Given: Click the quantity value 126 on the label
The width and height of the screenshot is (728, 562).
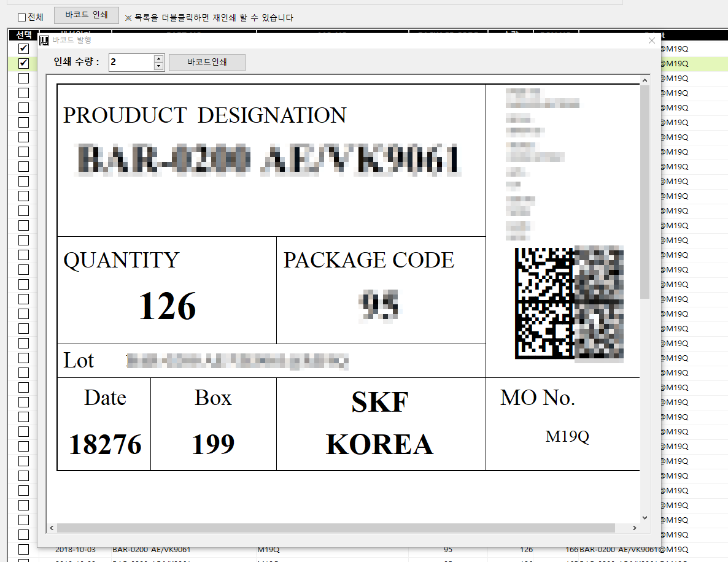Looking at the screenshot, I should tap(167, 306).
